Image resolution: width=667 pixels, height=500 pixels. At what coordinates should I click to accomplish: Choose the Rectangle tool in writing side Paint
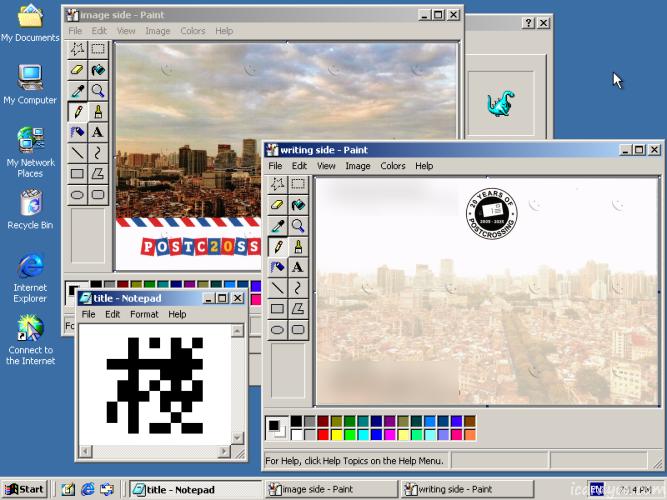277,309
